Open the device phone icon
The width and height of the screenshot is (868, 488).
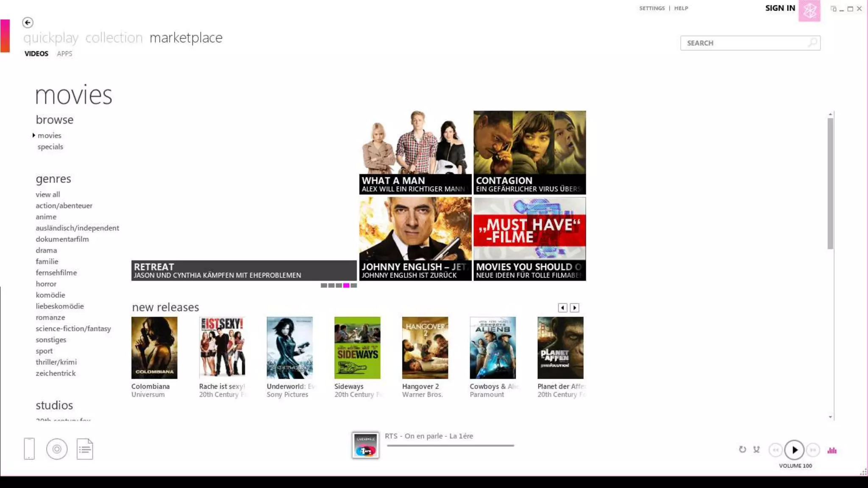tap(29, 449)
